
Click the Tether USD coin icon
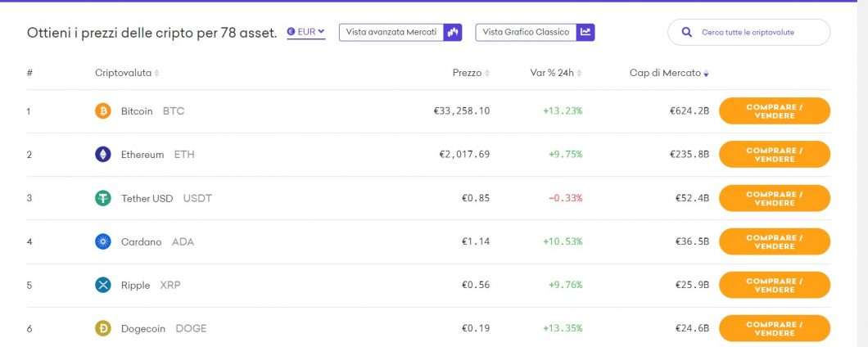(103, 198)
